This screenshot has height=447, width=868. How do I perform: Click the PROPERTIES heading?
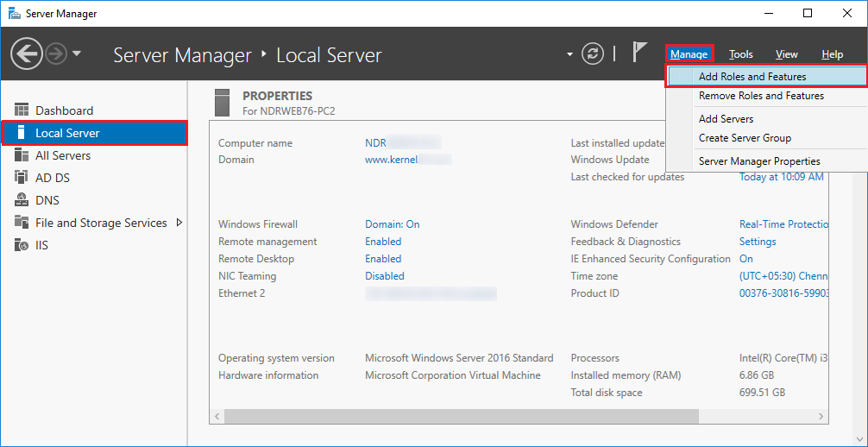click(277, 96)
